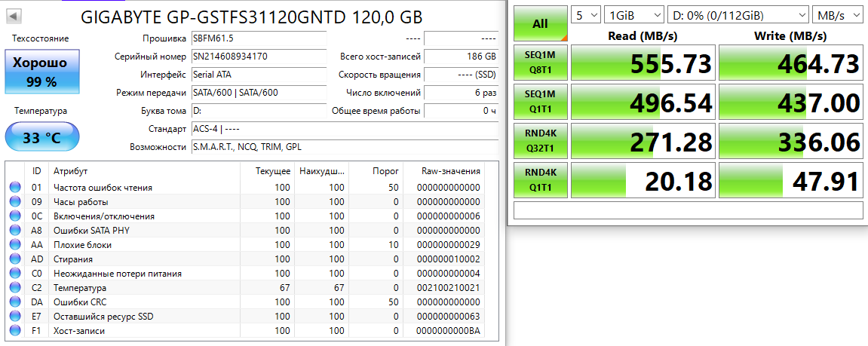The width and height of the screenshot is (868, 346).
Task: Run the RND4K Q1T1 test
Action: (540, 180)
